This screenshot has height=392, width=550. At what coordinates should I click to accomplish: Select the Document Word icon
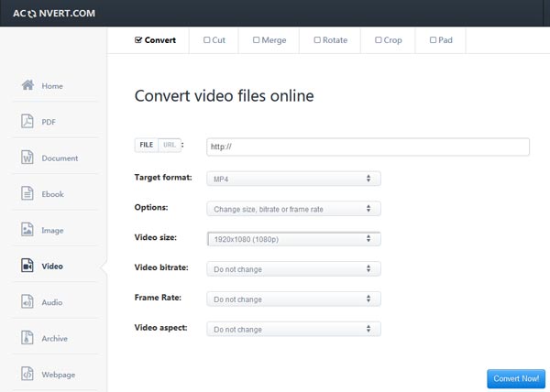(x=27, y=158)
